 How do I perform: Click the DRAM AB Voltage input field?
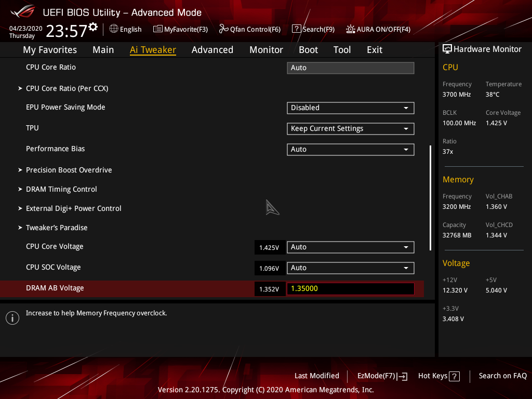click(351, 289)
